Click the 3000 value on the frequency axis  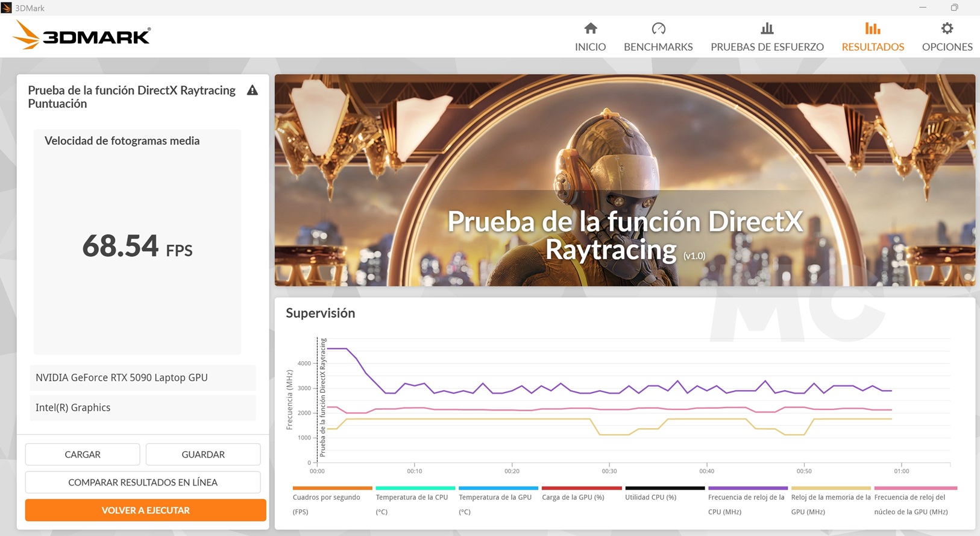click(304, 388)
